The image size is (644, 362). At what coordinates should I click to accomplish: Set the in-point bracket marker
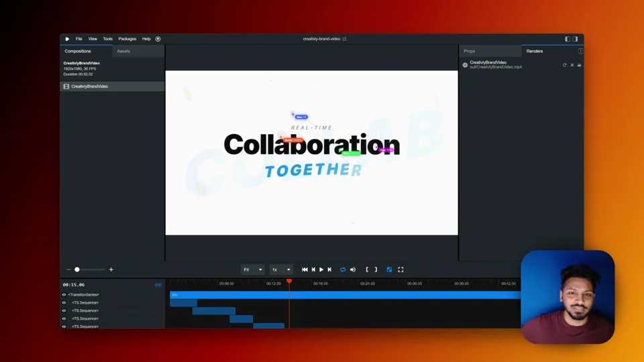[x=367, y=269]
